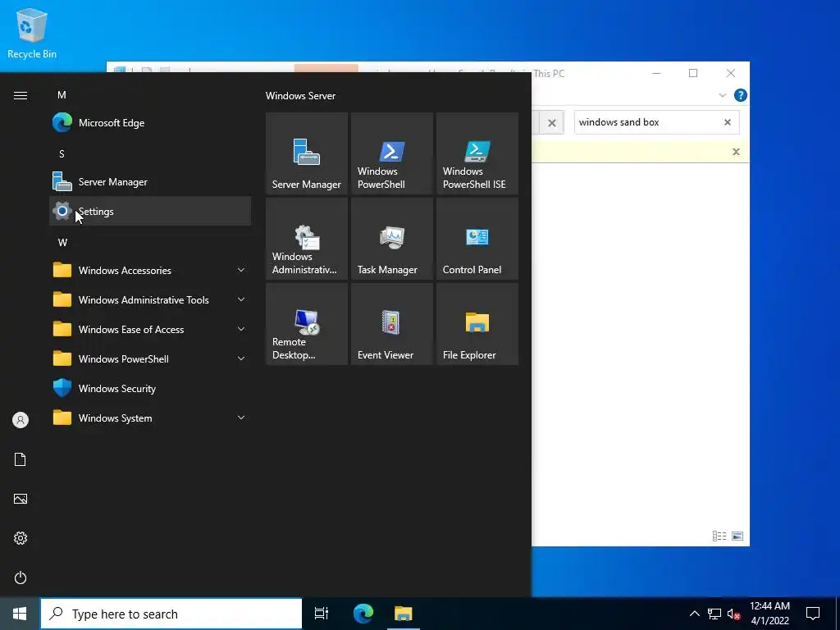Click the taskbar search box
This screenshot has width=840, height=630.
[171, 614]
